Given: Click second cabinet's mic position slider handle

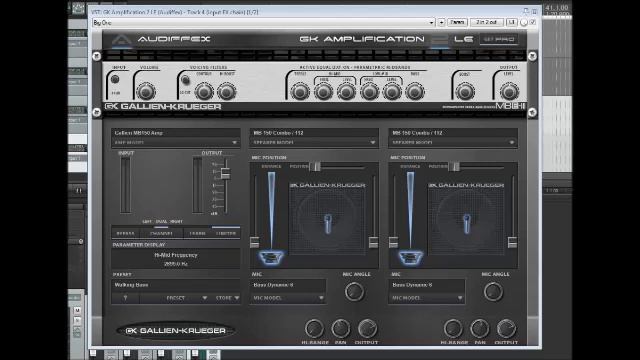Looking at the screenshot, I should point(453,167).
